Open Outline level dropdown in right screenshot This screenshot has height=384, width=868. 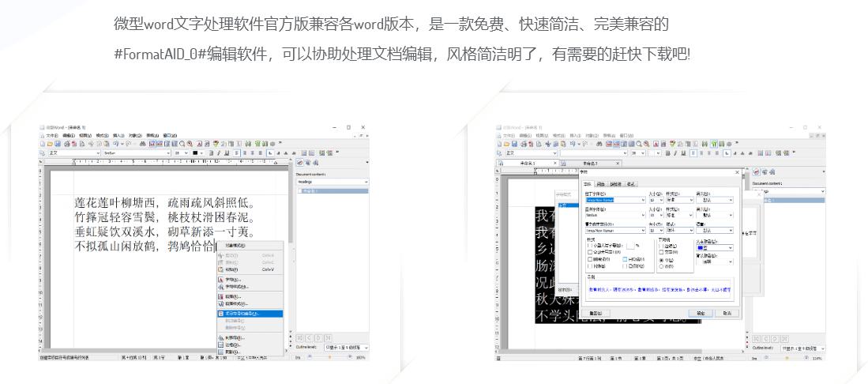(803, 348)
